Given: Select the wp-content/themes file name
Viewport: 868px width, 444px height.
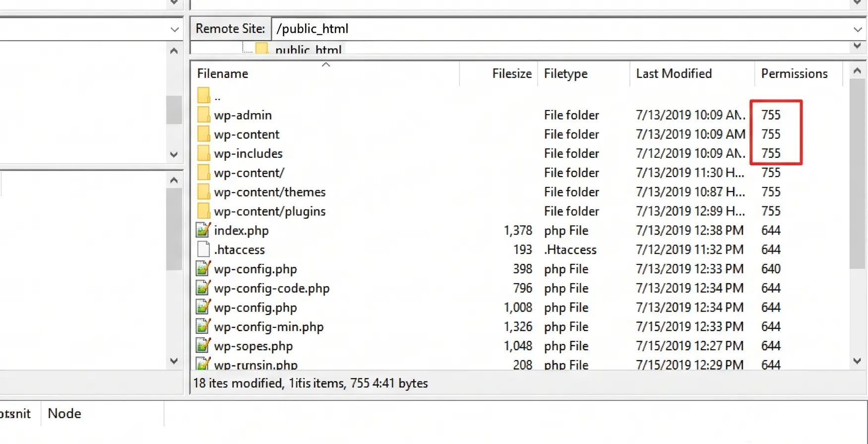Looking at the screenshot, I should 270,192.
